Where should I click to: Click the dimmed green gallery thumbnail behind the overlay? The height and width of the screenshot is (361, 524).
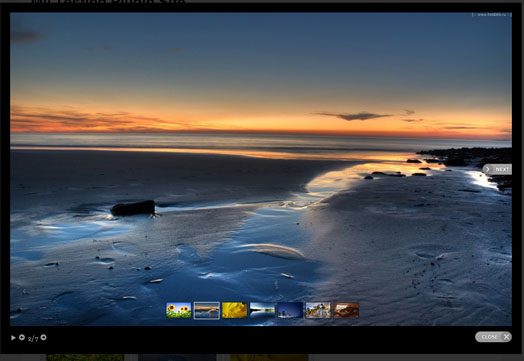(x=85, y=358)
